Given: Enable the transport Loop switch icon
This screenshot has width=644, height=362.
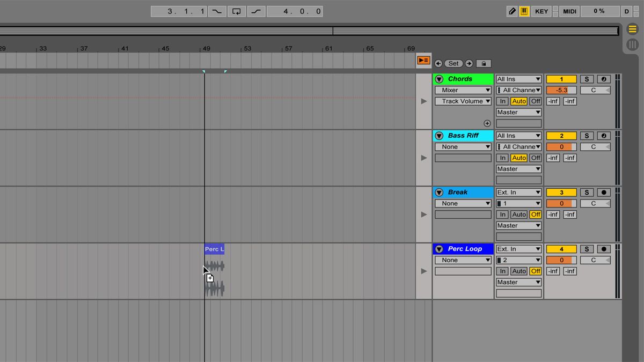Looking at the screenshot, I should pyautogui.click(x=237, y=11).
